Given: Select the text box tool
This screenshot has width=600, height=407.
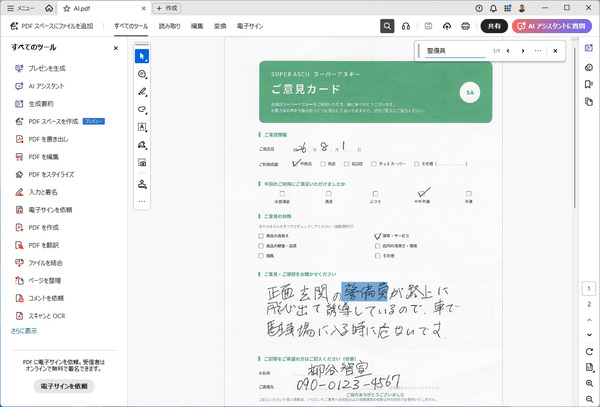Looking at the screenshot, I should click(x=142, y=127).
